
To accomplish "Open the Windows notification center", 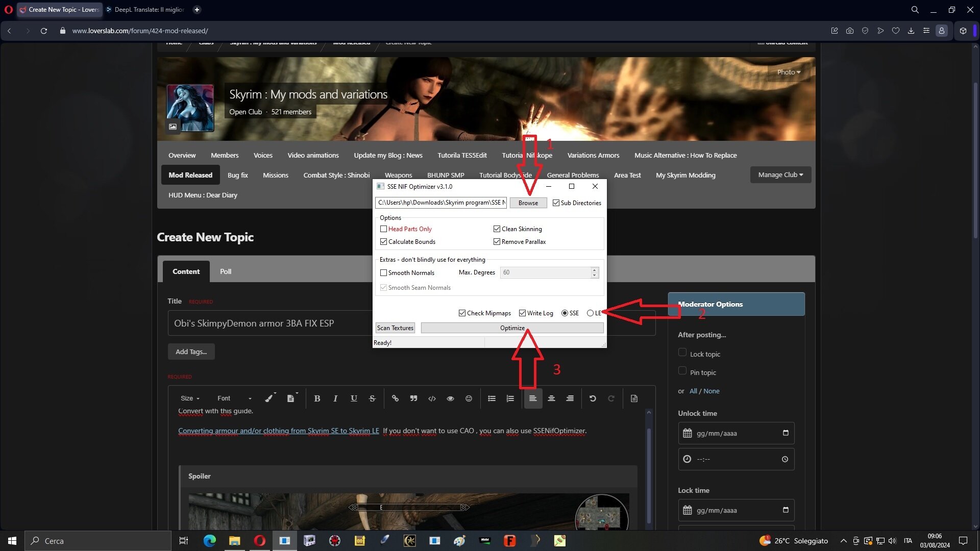I will [x=963, y=541].
